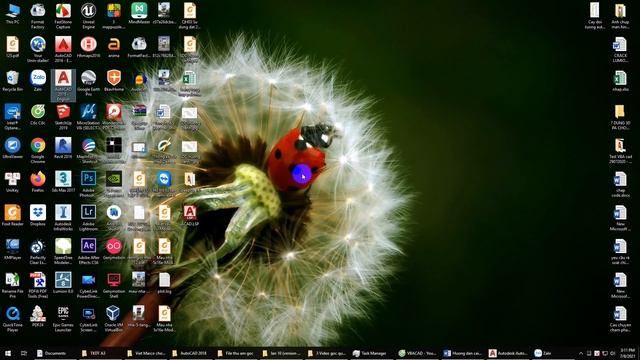
Task: Open the Recycle Bin
Action: pyautogui.click(x=13, y=81)
